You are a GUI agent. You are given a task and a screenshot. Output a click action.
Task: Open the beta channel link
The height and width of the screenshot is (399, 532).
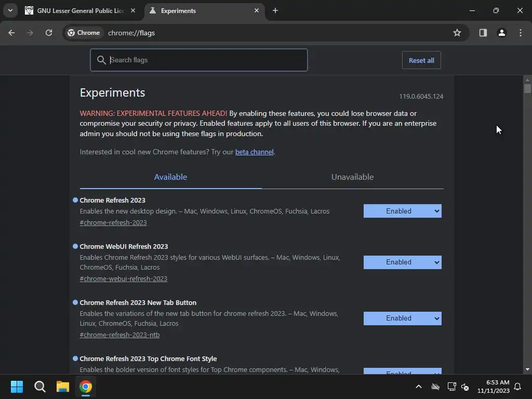tap(254, 152)
